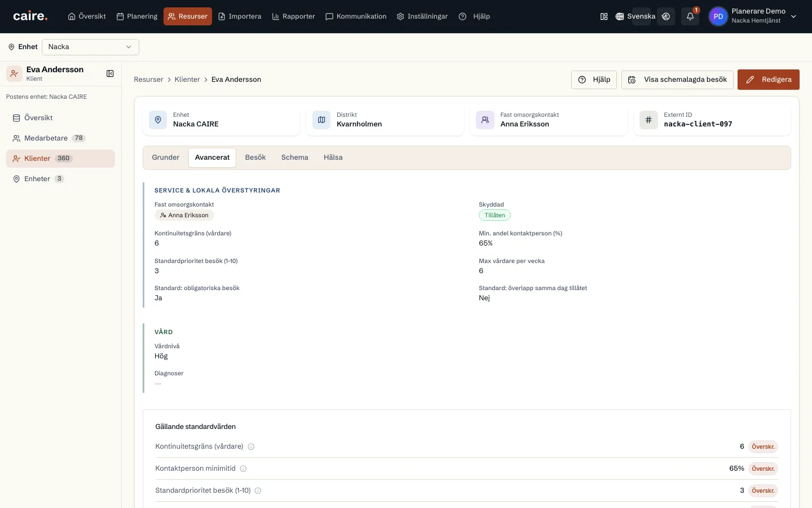This screenshot has width=812, height=508.
Task: Open notifications bell
Action: tap(690, 16)
